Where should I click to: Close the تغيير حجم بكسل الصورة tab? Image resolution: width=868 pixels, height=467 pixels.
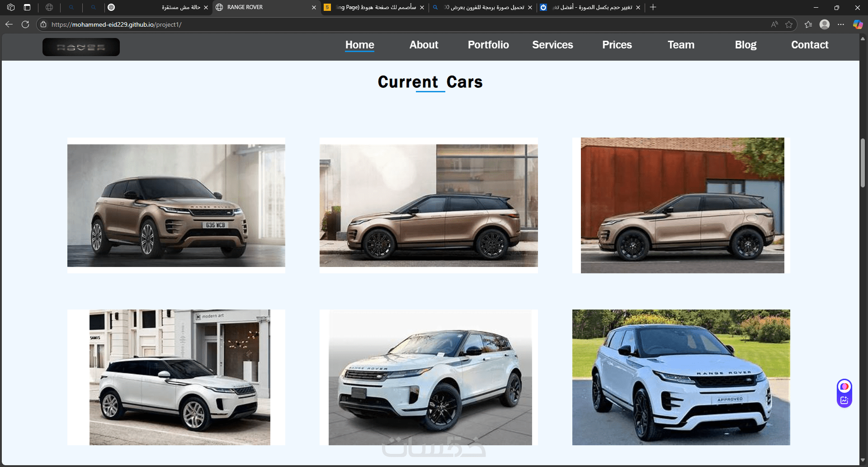pos(638,7)
